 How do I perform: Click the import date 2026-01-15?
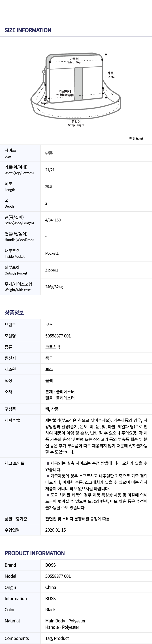coord(55,530)
